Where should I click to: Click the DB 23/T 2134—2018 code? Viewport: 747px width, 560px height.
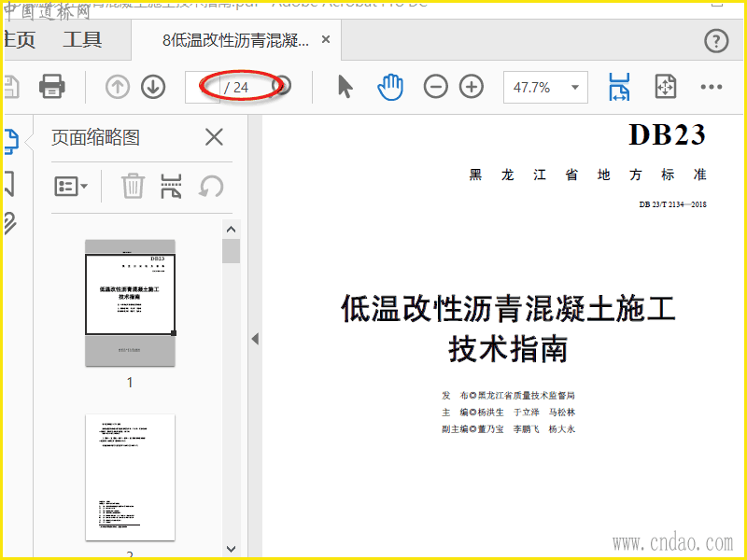point(672,204)
